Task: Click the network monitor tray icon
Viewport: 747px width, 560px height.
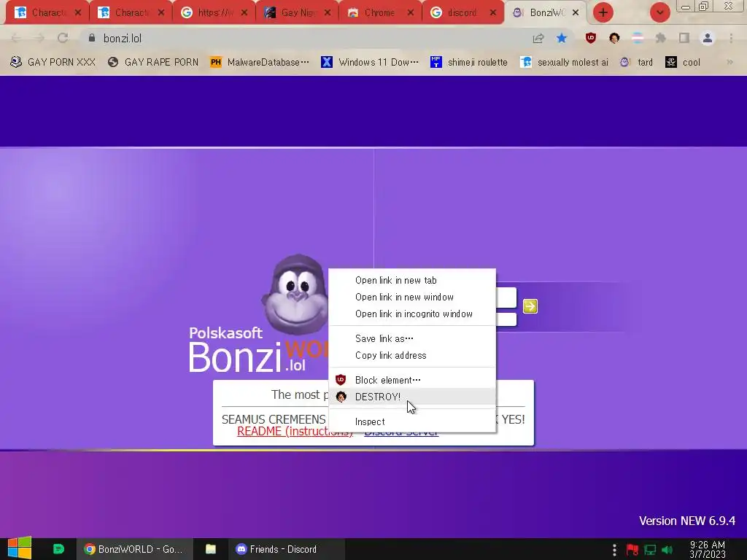Action: tap(650, 550)
